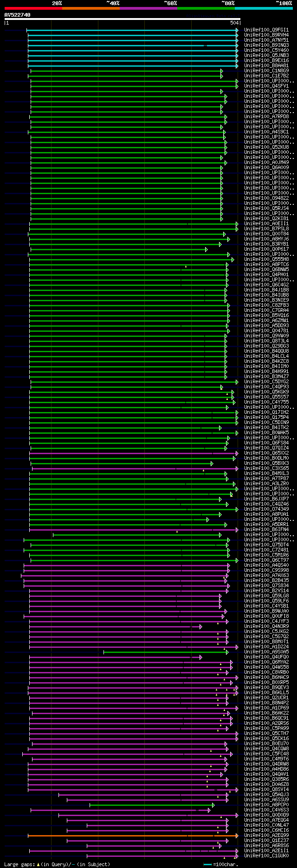The width and height of the screenshot is (297, 868).
Task: Click label UniRef100_Q5CTH7
Action: (x=266, y=734)
